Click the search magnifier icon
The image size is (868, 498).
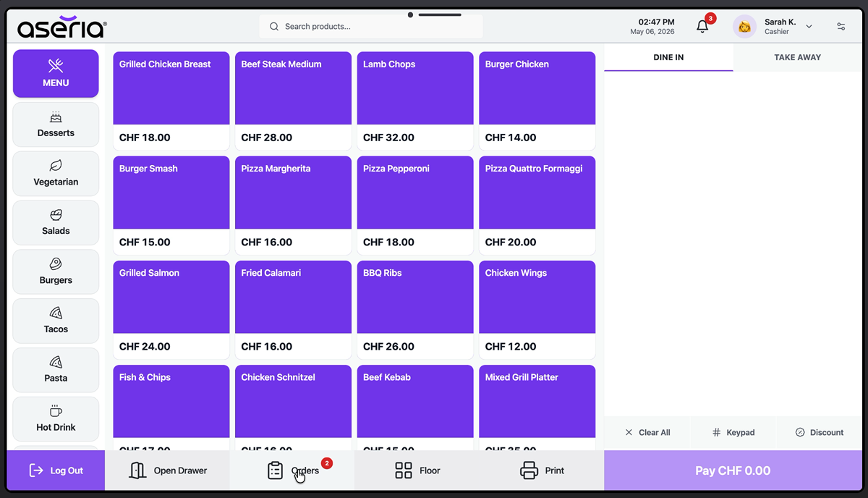point(274,27)
